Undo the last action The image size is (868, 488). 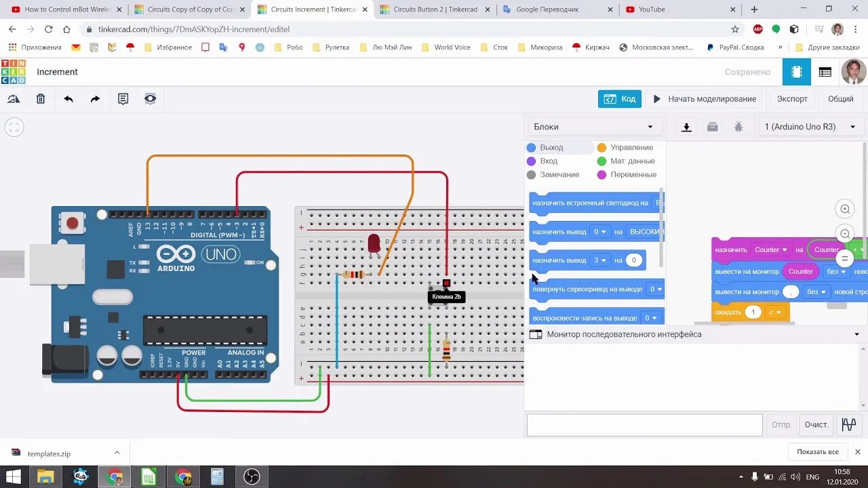pyautogui.click(x=68, y=99)
